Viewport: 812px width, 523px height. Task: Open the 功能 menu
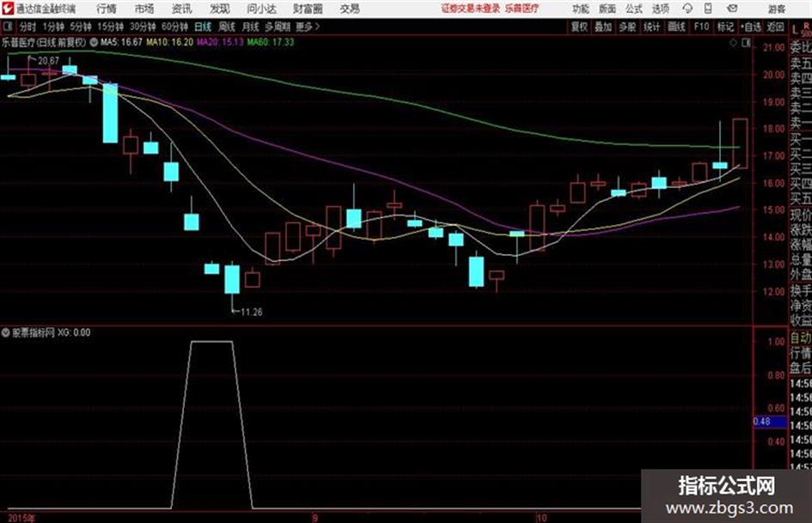(581, 9)
